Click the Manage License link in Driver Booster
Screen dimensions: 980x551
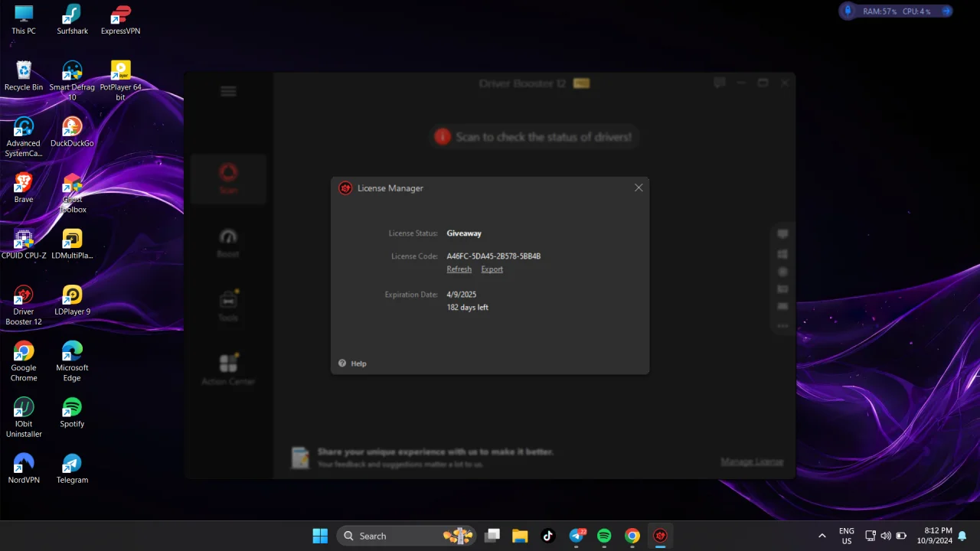(752, 461)
